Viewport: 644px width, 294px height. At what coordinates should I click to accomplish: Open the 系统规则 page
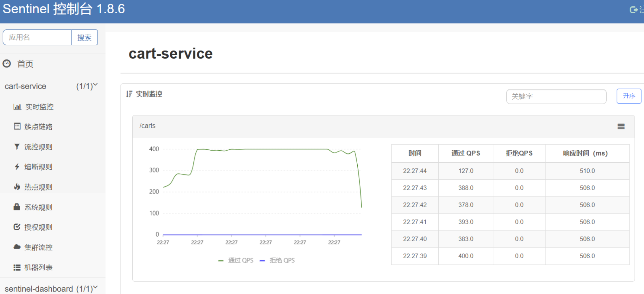[x=38, y=207]
